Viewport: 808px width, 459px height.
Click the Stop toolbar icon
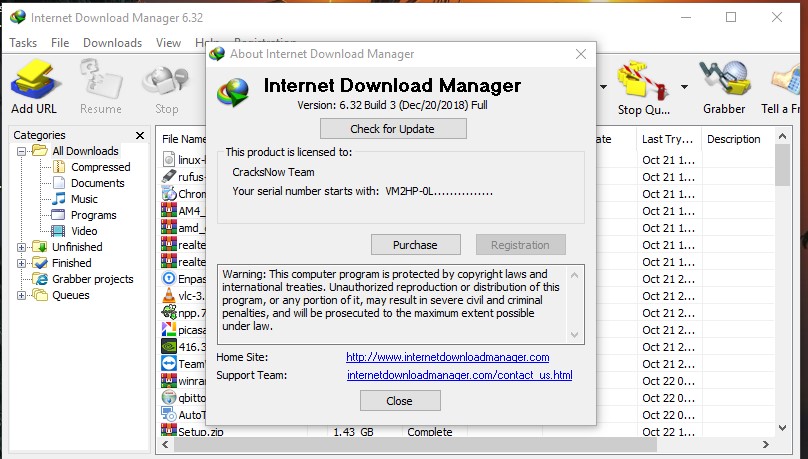pyautogui.click(x=166, y=86)
